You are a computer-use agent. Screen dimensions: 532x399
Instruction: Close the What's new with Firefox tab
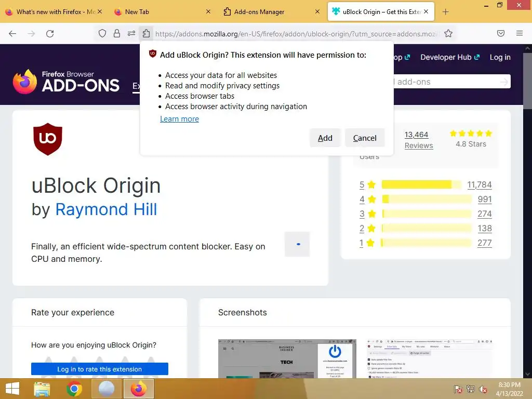click(x=100, y=11)
